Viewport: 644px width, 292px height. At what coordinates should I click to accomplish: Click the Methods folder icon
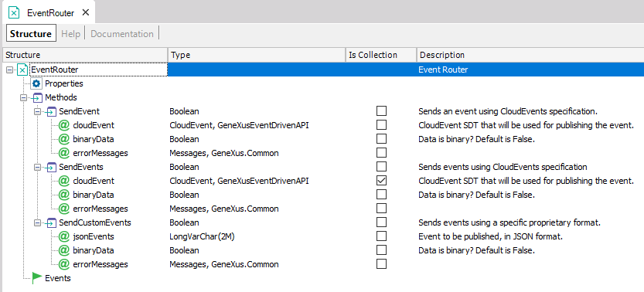point(36,98)
